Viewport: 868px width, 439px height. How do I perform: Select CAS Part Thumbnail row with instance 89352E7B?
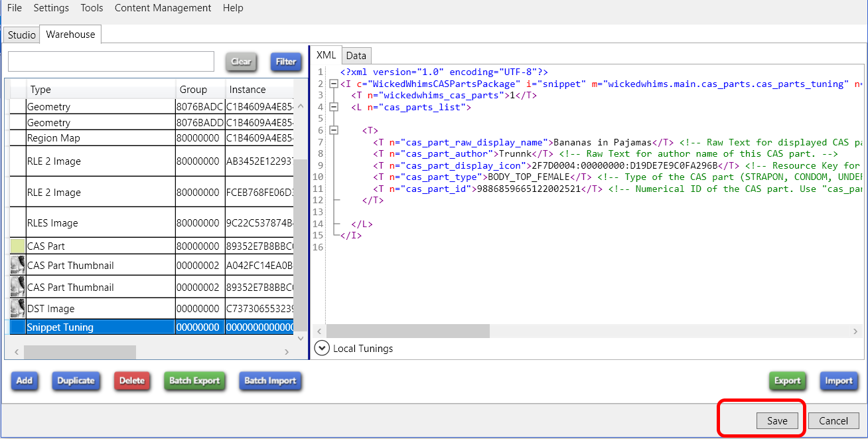pos(151,287)
